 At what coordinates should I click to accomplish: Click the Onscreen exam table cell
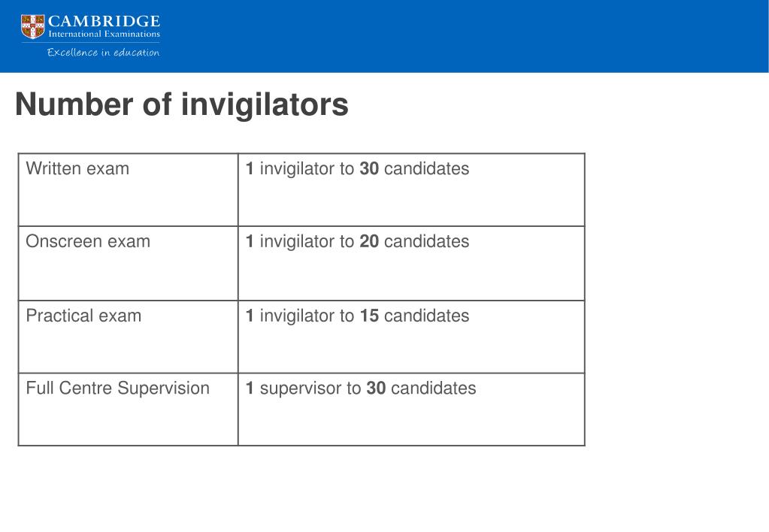click(128, 263)
